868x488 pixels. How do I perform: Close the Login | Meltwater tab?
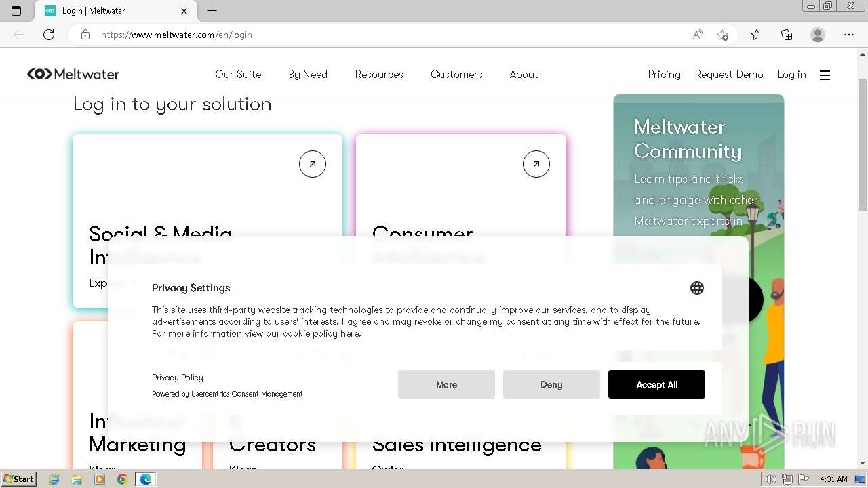[184, 11]
